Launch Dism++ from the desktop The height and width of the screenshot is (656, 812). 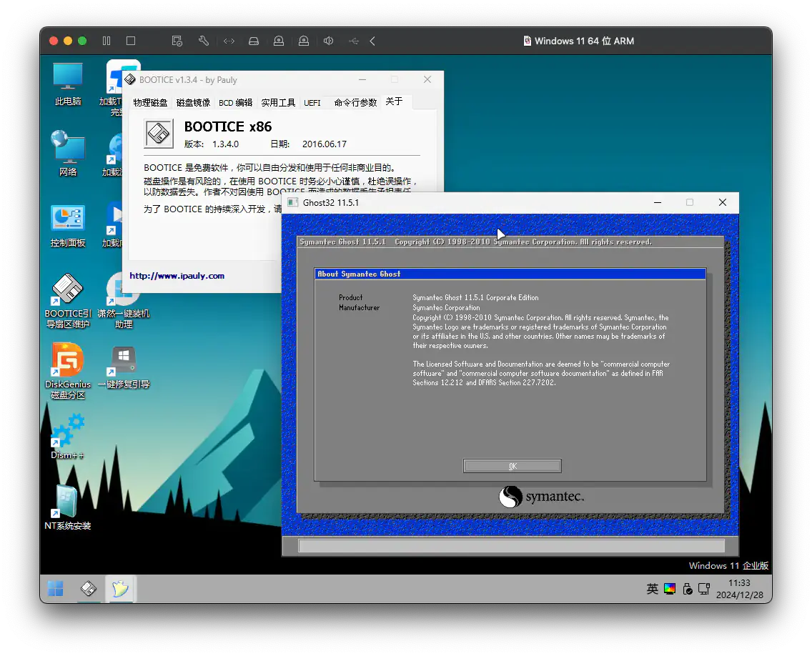click(68, 431)
